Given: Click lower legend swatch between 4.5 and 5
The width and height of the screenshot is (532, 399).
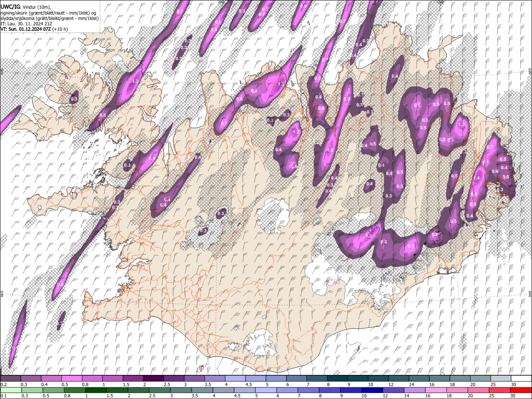Looking at the screenshot, I should pyautogui.click(x=245, y=390).
